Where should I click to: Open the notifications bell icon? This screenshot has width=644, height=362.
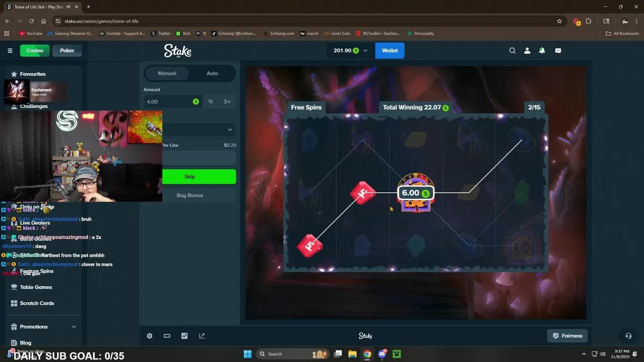pos(542,50)
